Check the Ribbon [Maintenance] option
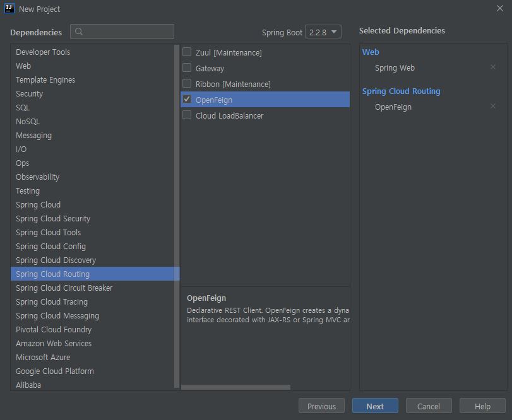The image size is (512, 420). 187,83
